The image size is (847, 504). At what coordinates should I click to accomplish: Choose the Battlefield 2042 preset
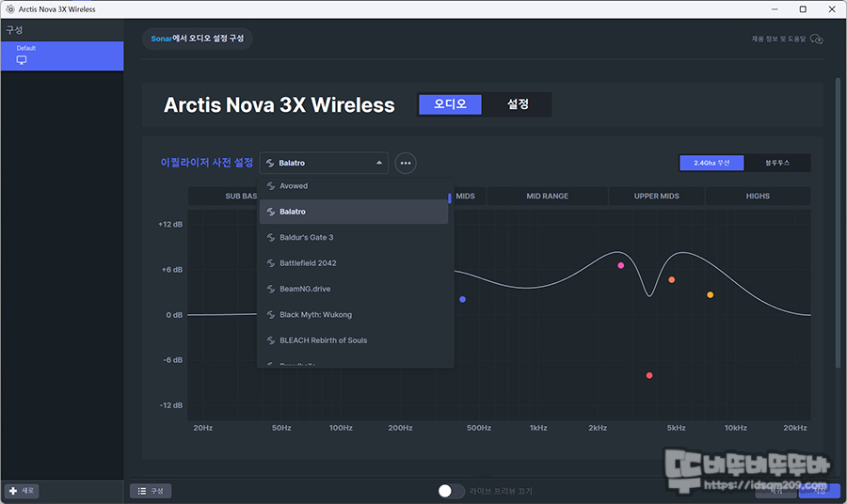coord(353,263)
